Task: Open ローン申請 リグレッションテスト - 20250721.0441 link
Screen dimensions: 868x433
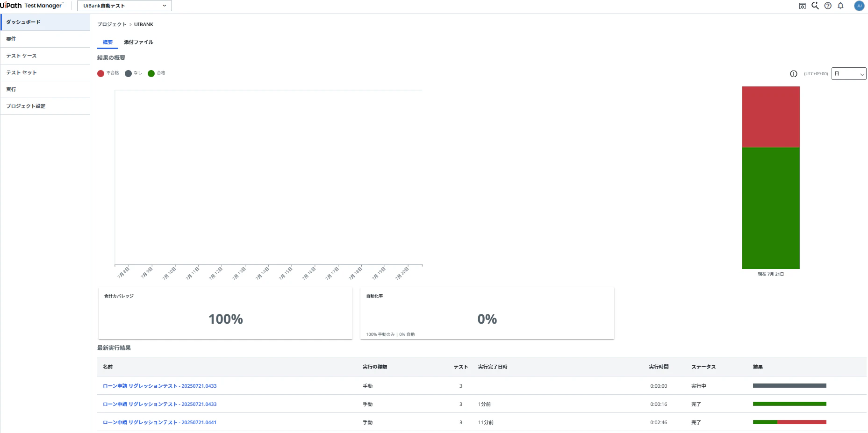Action: coord(159,422)
